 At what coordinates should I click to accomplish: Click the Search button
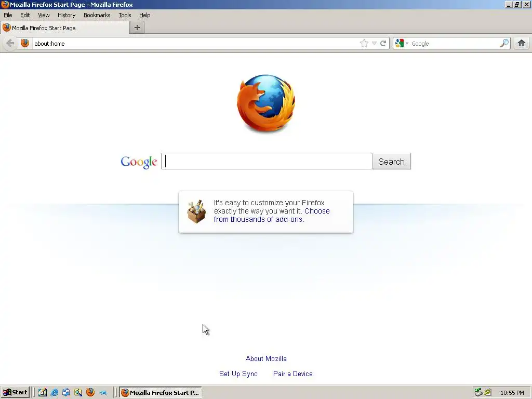click(392, 162)
